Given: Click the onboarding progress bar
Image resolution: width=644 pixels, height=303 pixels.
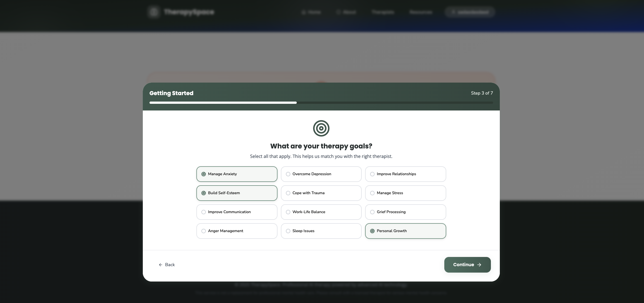Looking at the screenshot, I should [321, 103].
